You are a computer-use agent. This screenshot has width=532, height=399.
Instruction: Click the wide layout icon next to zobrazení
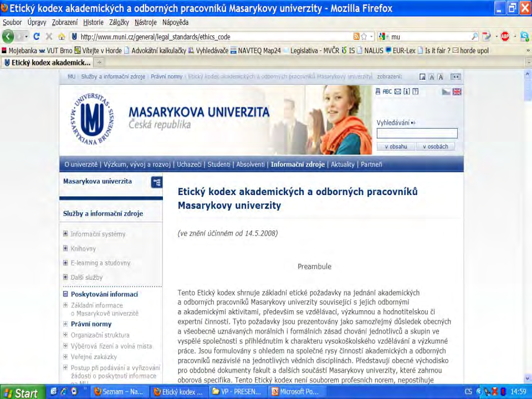click(456, 76)
